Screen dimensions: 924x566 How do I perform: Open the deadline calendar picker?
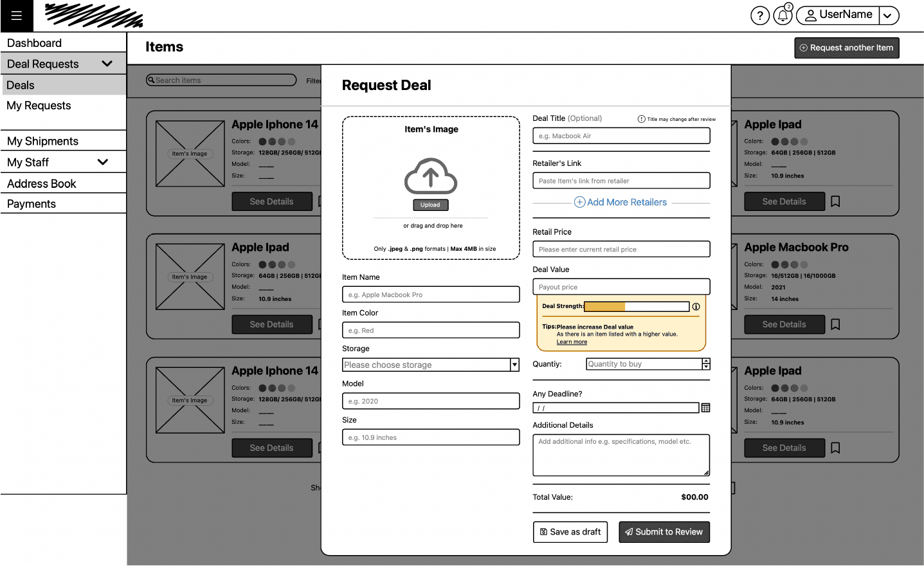[x=705, y=408]
